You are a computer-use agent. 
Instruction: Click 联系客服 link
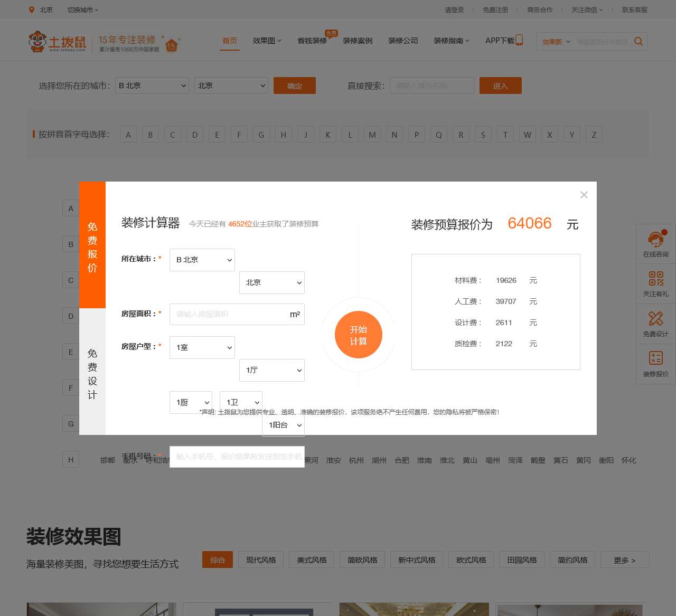click(x=635, y=10)
